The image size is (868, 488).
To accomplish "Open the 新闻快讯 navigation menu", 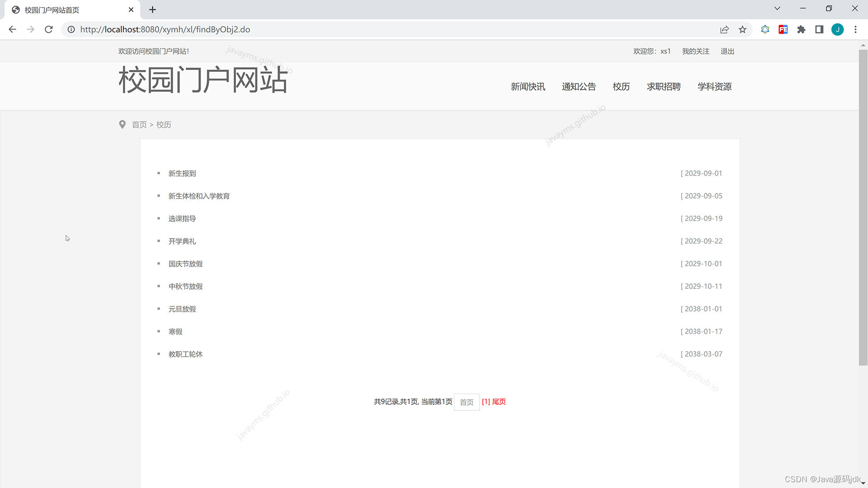I will [528, 86].
